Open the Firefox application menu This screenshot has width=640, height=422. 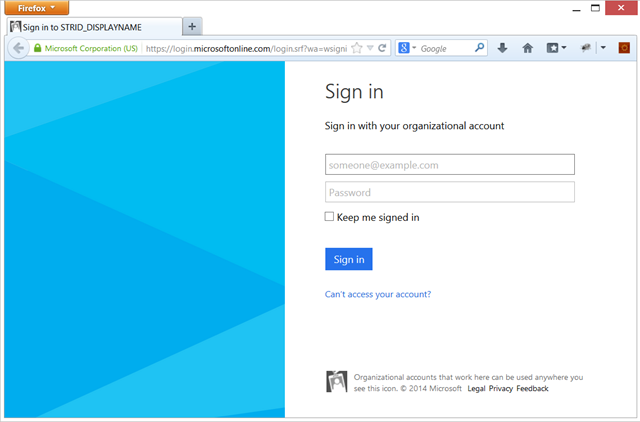click(x=37, y=8)
